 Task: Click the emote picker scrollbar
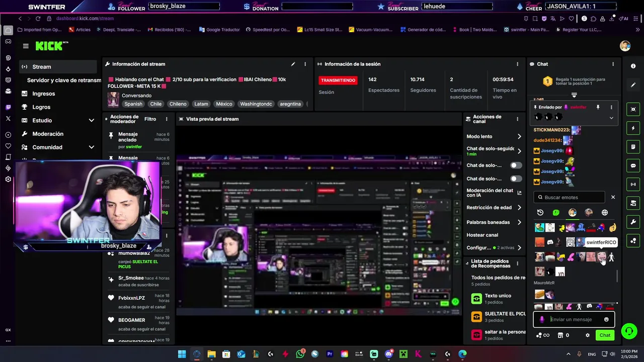point(617,276)
